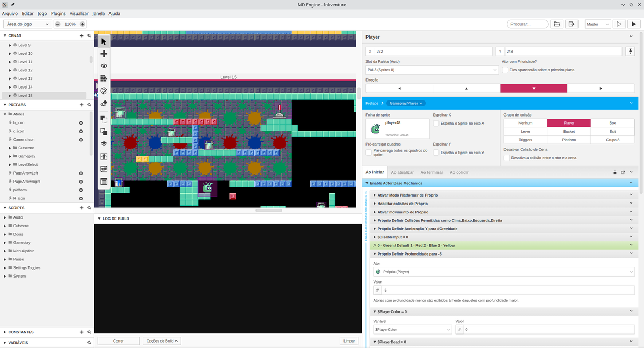Viewport: 644px width, 348px height.
Task: Search prefabs with PREFABS magnifier
Action: point(89,105)
